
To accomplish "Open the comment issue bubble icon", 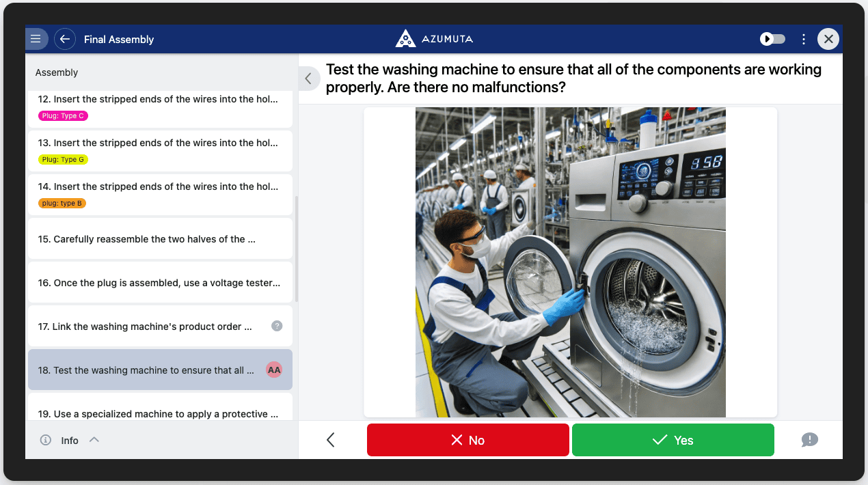I will [809, 440].
